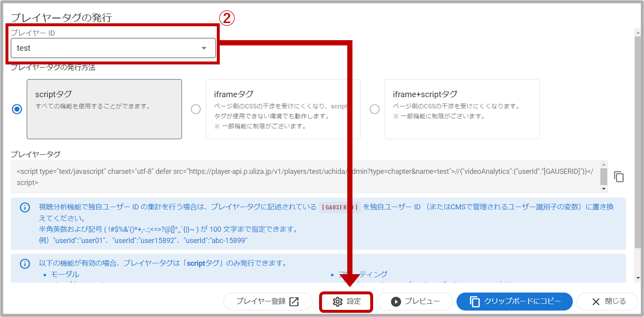Viewport: 644px width, 317px height.
Task: Click the up arrow of the dialog scrollbar
Action: click(638, 32)
